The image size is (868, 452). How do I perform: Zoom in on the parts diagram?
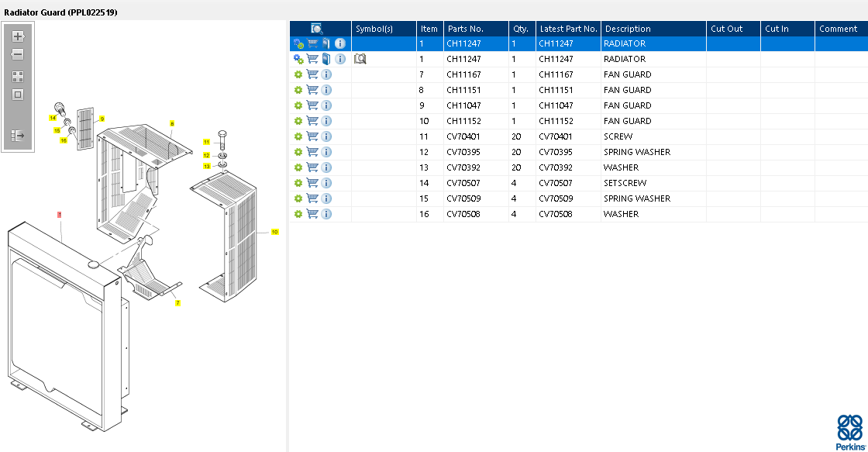click(x=18, y=36)
